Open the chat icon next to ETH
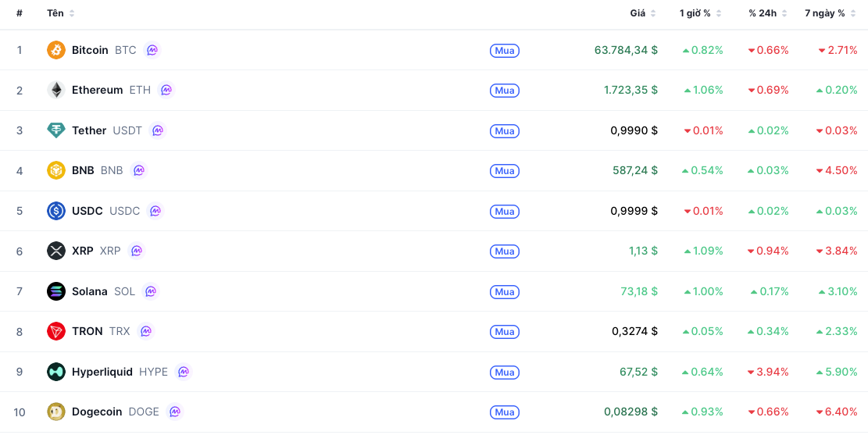This screenshot has width=868, height=435. [x=166, y=91]
